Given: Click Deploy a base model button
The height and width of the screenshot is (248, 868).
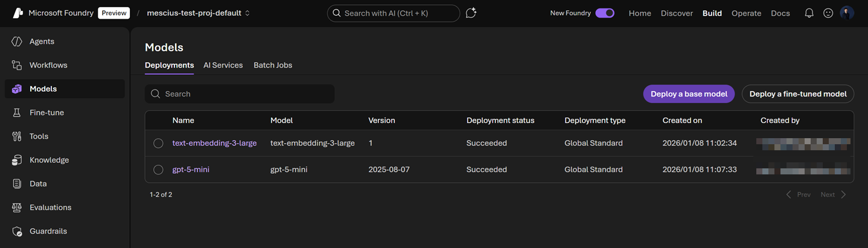Looking at the screenshot, I should click(x=689, y=94).
